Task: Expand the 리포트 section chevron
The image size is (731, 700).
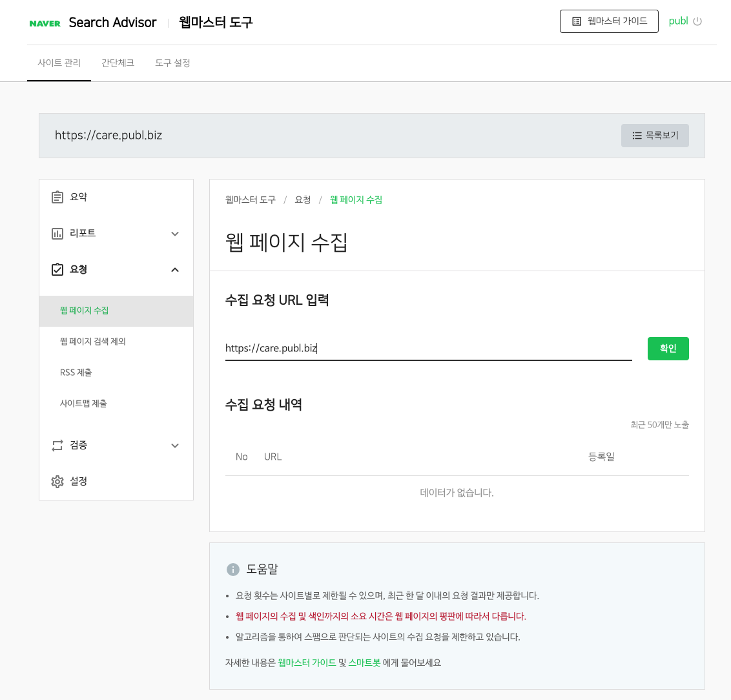Action: pos(174,233)
